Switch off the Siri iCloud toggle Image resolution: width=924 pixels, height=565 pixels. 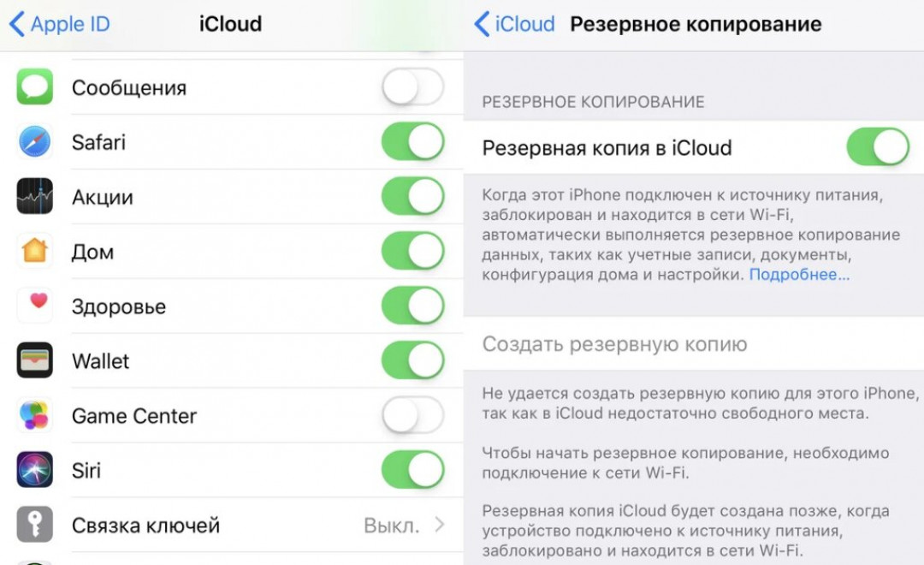[x=412, y=470]
